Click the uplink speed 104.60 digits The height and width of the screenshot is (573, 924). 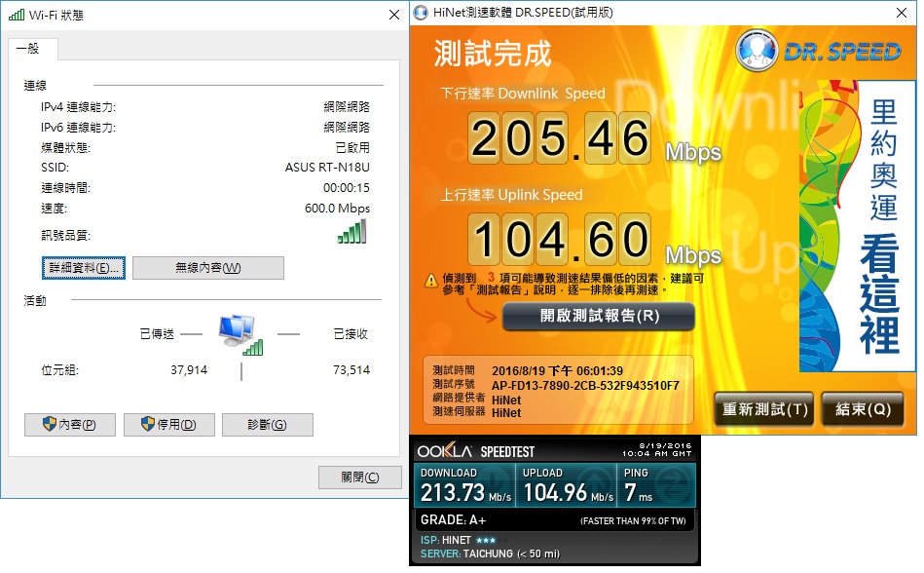[560, 240]
